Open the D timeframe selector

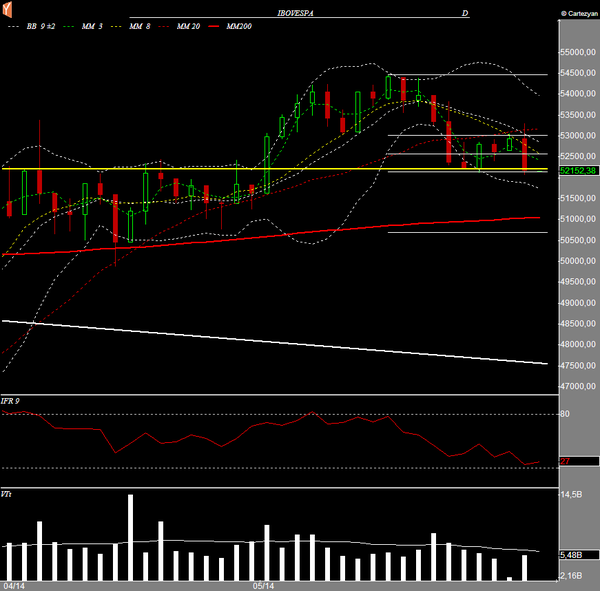[x=465, y=15]
